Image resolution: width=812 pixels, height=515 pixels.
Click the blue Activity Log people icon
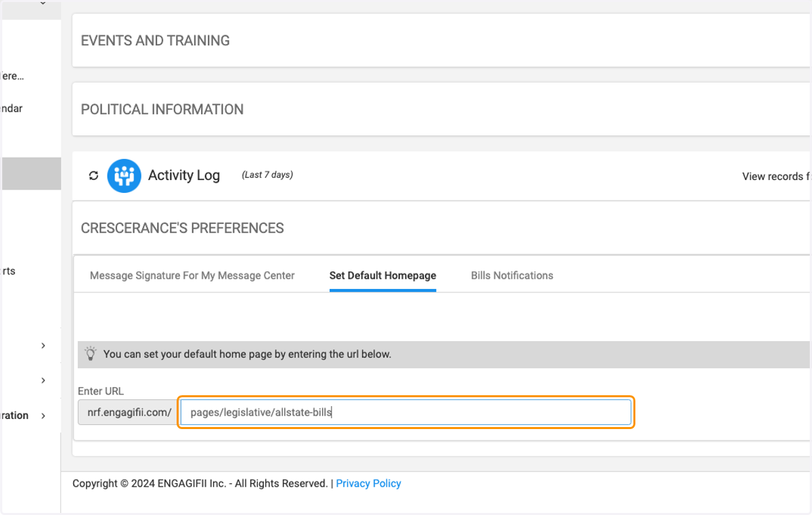click(124, 176)
